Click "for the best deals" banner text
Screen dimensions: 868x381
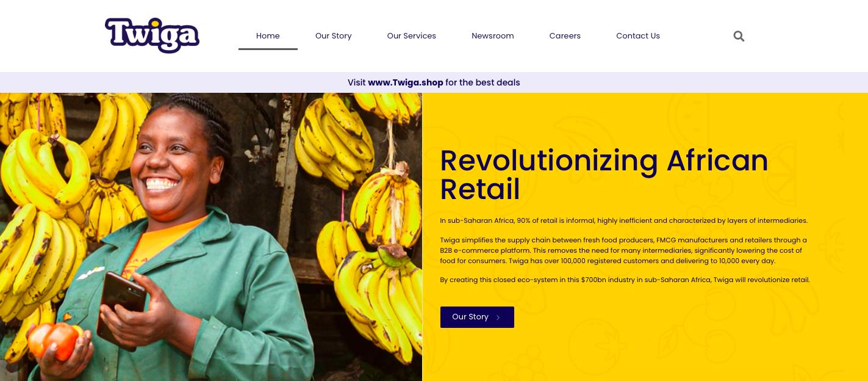482,82
